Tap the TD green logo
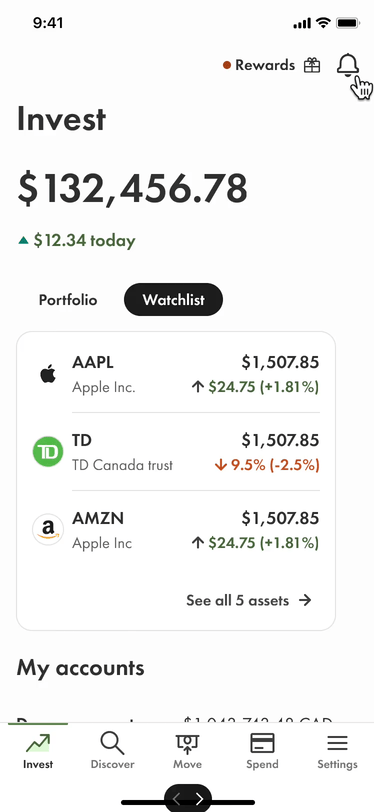Screen dimensions: 374x812 (48, 452)
